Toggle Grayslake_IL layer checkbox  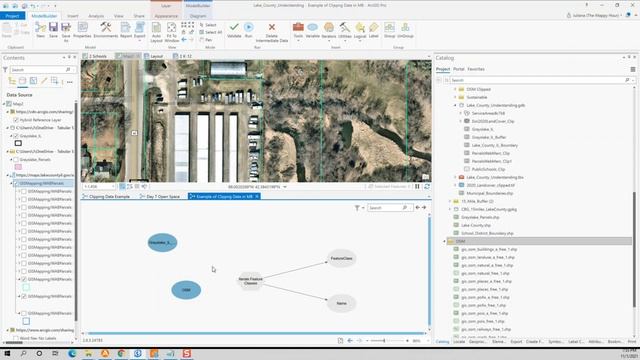[16, 136]
